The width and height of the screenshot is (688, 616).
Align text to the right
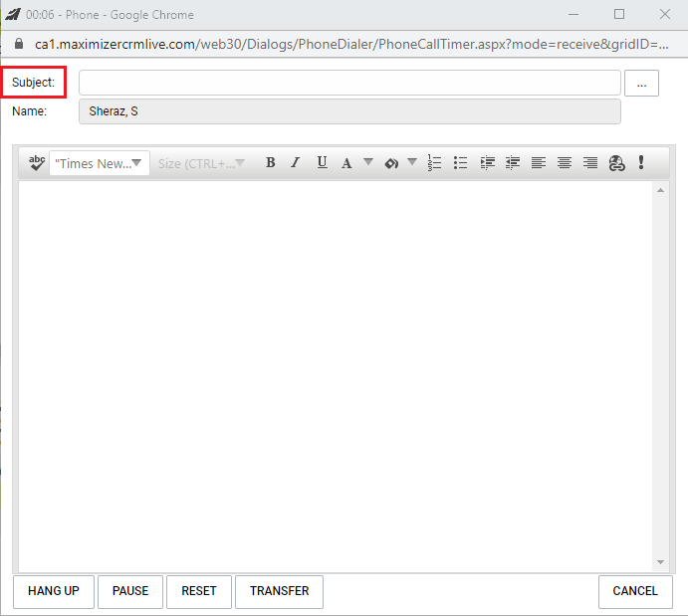click(x=590, y=163)
